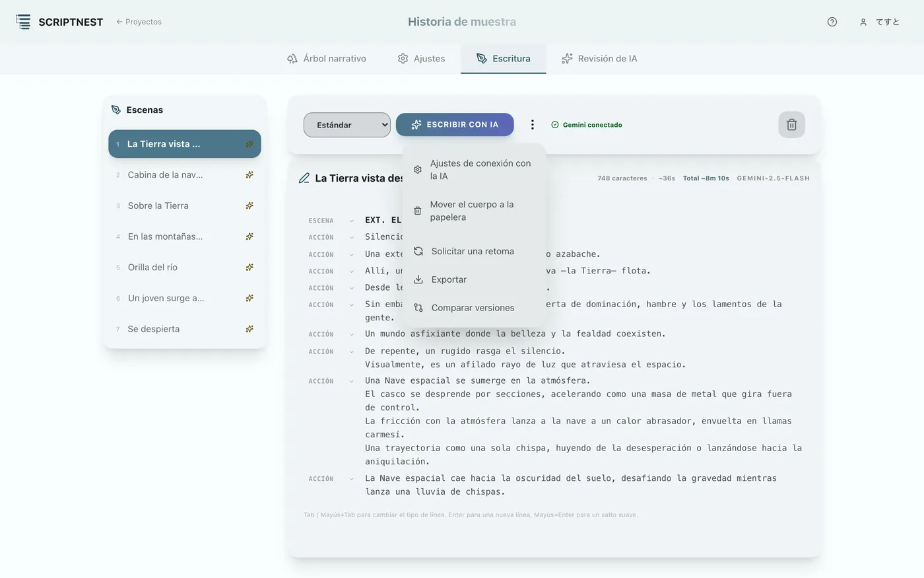This screenshot has width=924, height=578.
Task: Select Comparar versiones menu entry
Action: coord(474,308)
